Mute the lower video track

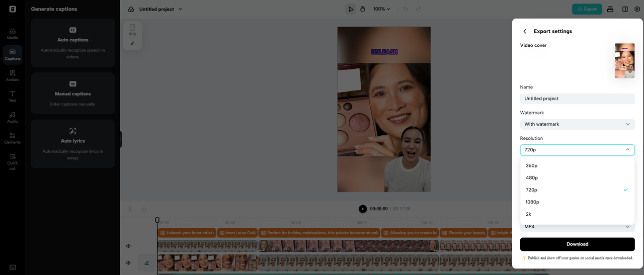[x=128, y=263]
